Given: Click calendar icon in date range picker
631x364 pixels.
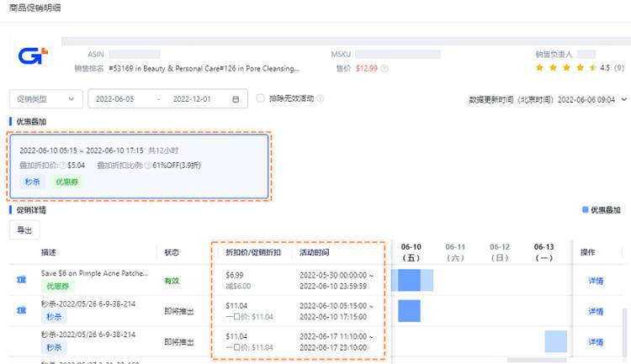Looking at the screenshot, I should pyautogui.click(x=235, y=99).
